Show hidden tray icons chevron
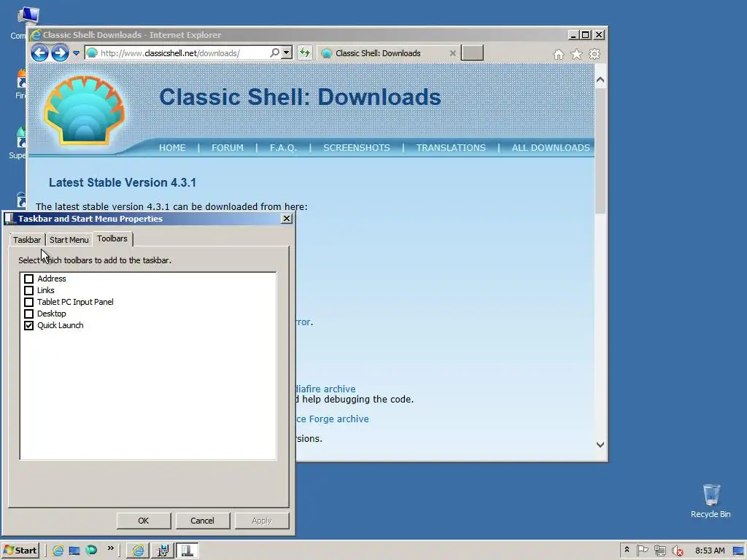This screenshot has height=560, width=747. 627,550
